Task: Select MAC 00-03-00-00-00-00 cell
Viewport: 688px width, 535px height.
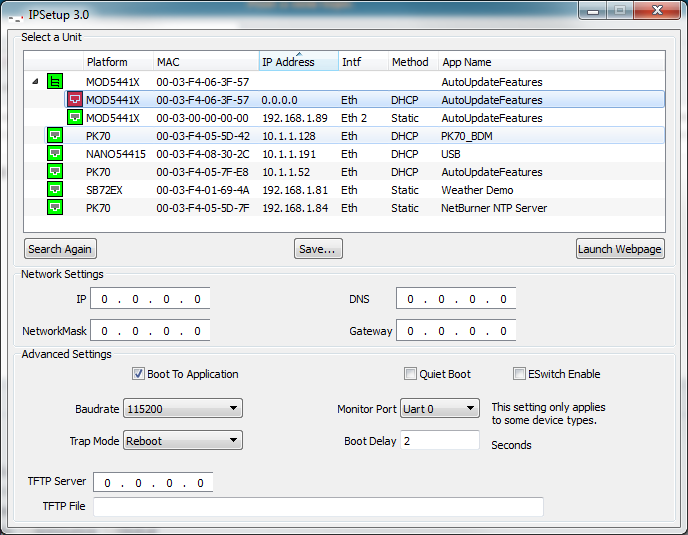Action: click(x=202, y=118)
